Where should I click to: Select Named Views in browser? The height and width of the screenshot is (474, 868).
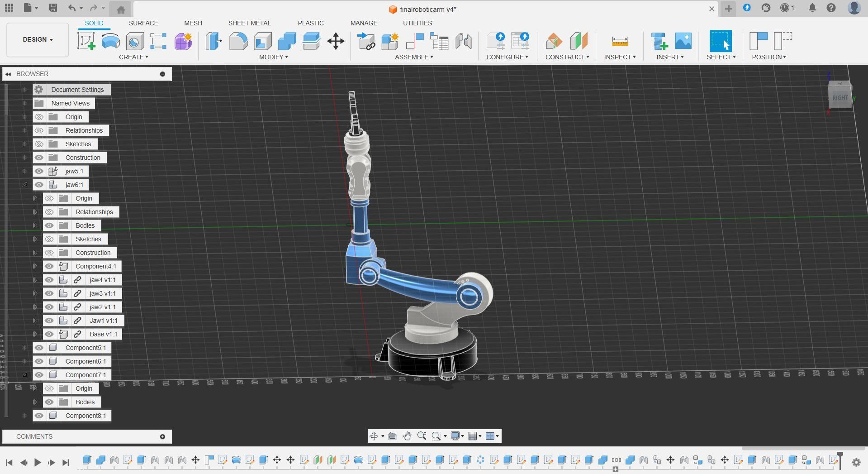click(x=71, y=103)
